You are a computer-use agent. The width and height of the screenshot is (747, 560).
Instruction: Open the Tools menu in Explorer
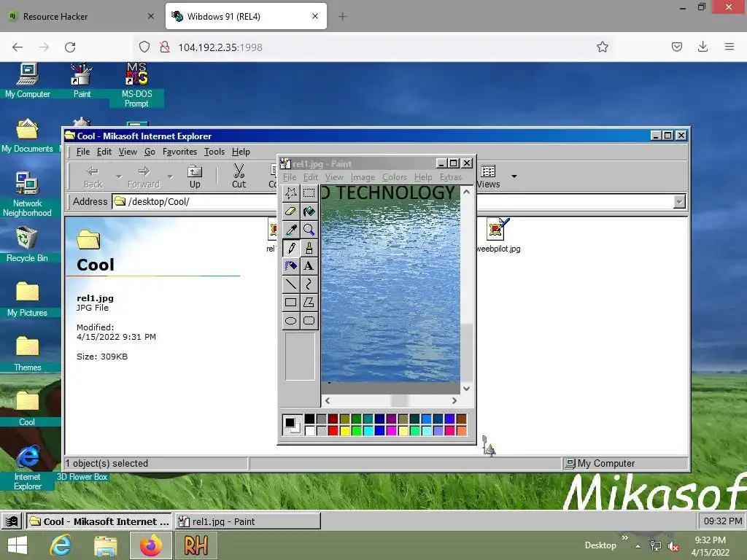214,152
